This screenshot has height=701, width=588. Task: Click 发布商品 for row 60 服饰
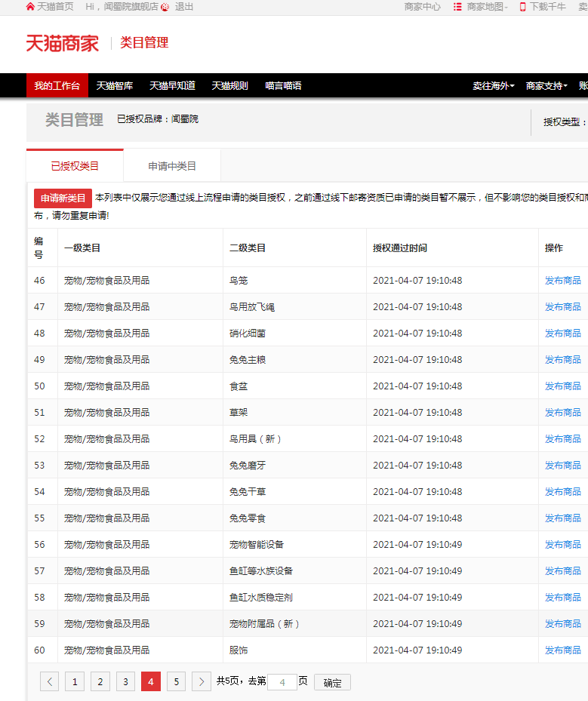(x=562, y=650)
